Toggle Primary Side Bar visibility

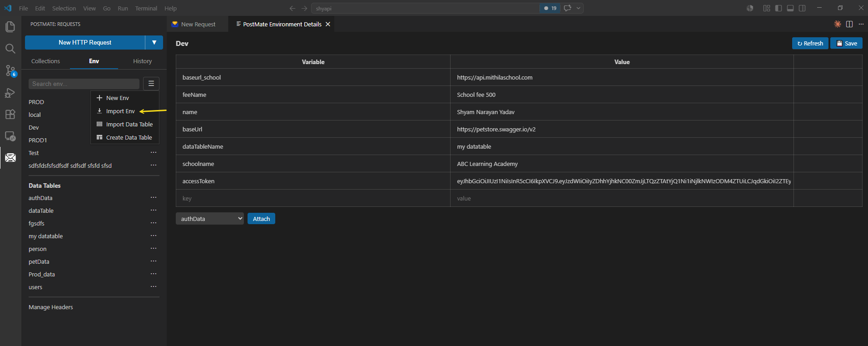tap(779, 8)
